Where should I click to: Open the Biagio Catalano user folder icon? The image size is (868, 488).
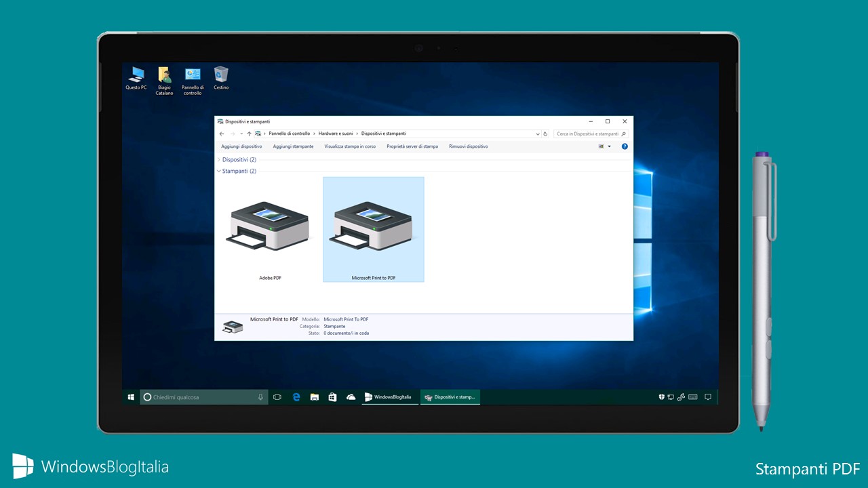click(x=164, y=81)
